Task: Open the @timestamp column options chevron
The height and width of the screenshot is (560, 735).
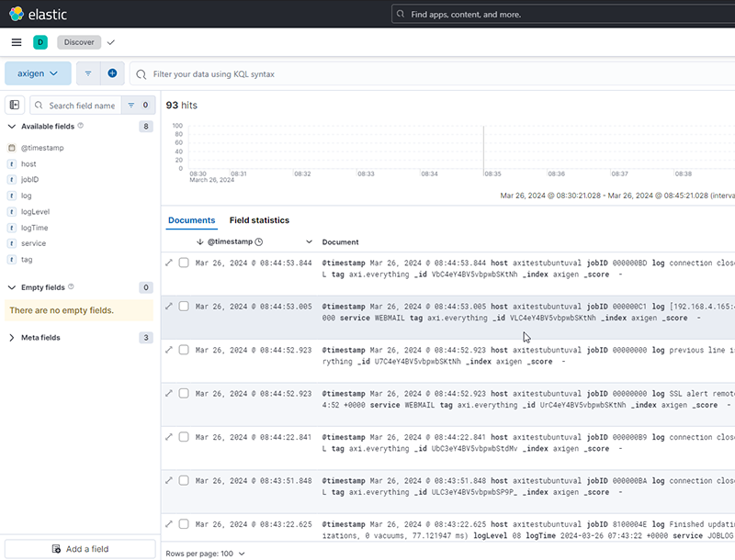Action: pyautogui.click(x=309, y=241)
